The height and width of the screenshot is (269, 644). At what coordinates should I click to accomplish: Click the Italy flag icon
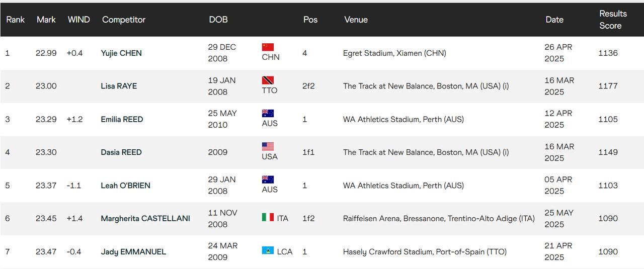pyautogui.click(x=268, y=217)
